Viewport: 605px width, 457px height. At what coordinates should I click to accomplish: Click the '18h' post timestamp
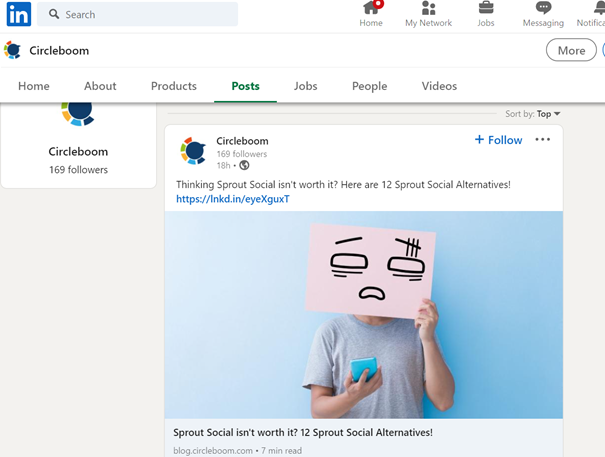coord(223,166)
